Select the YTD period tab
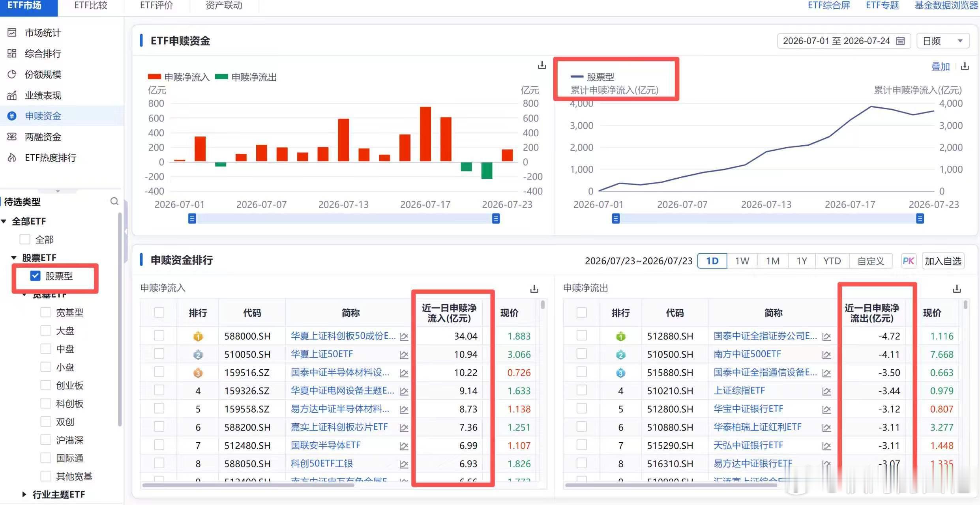The height and width of the screenshot is (505, 980). click(x=832, y=261)
